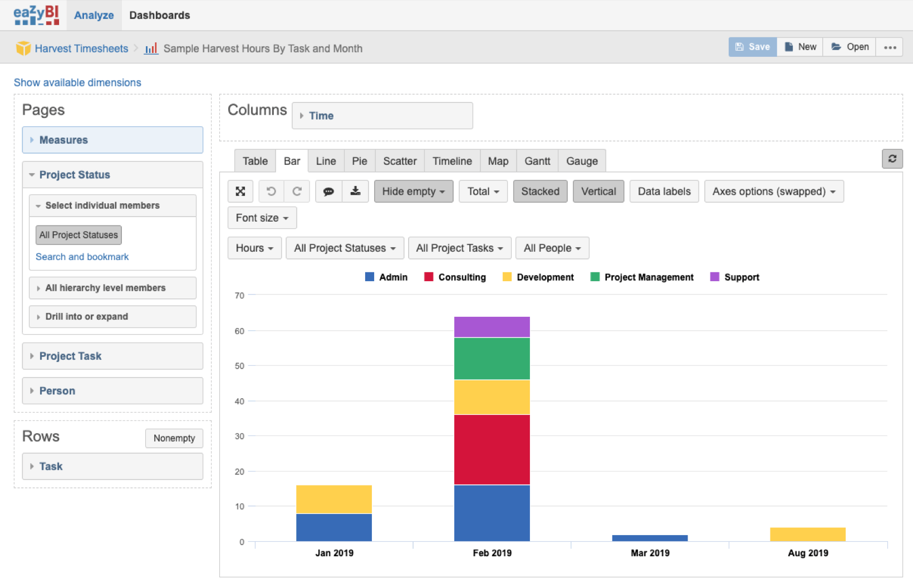Open the Axes options (swapped) dropdown
913x588 pixels.
click(x=773, y=191)
